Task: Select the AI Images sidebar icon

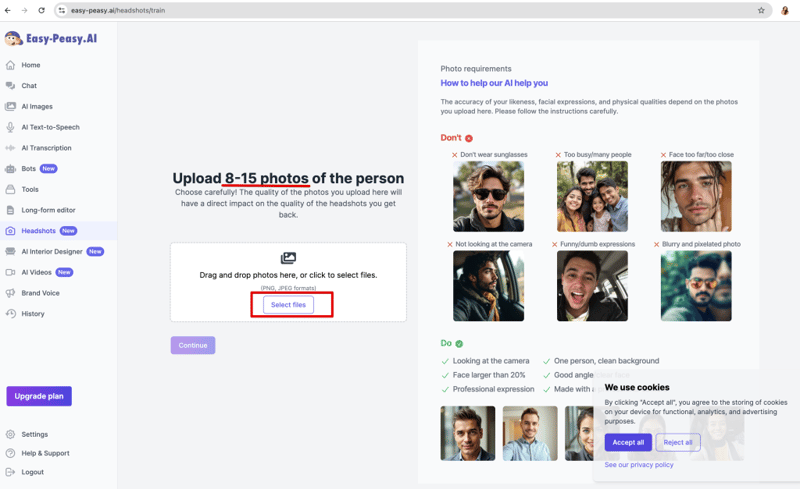Action: click(11, 106)
